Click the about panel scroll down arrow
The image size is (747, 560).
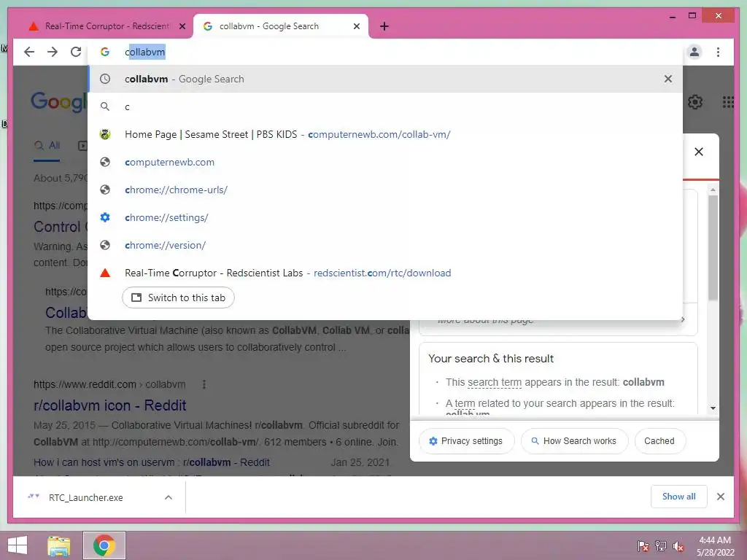click(x=713, y=408)
